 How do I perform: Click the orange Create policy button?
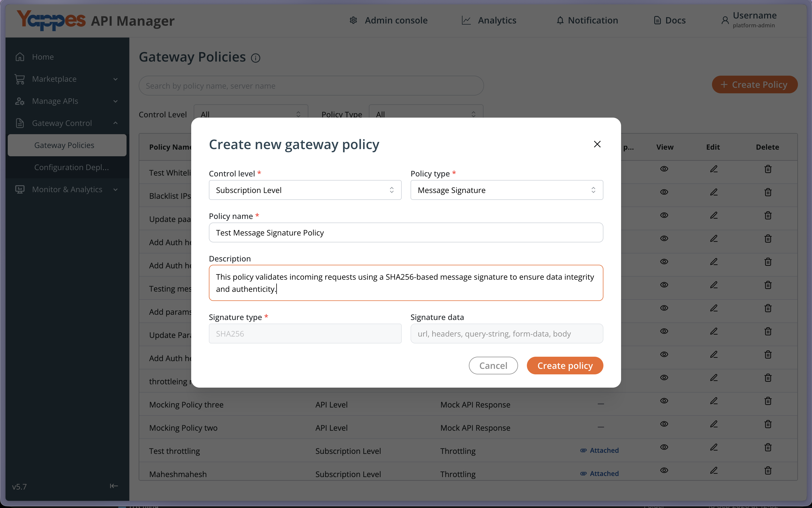565,366
